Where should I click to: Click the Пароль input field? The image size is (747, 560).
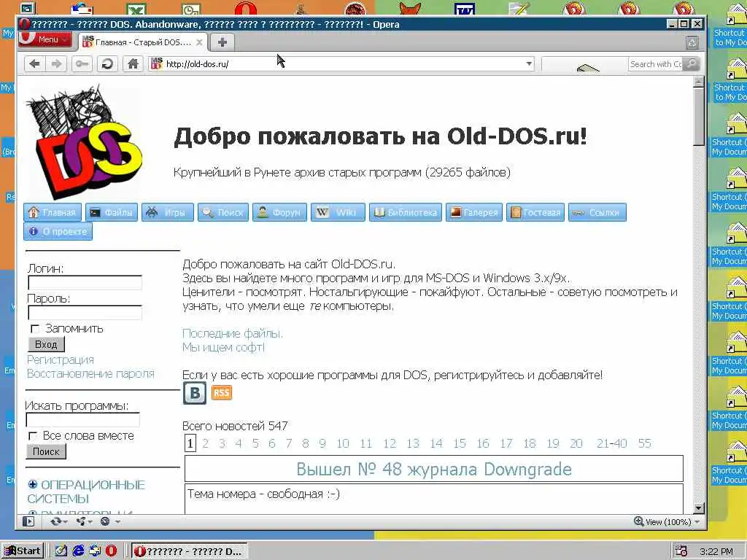click(85, 313)
